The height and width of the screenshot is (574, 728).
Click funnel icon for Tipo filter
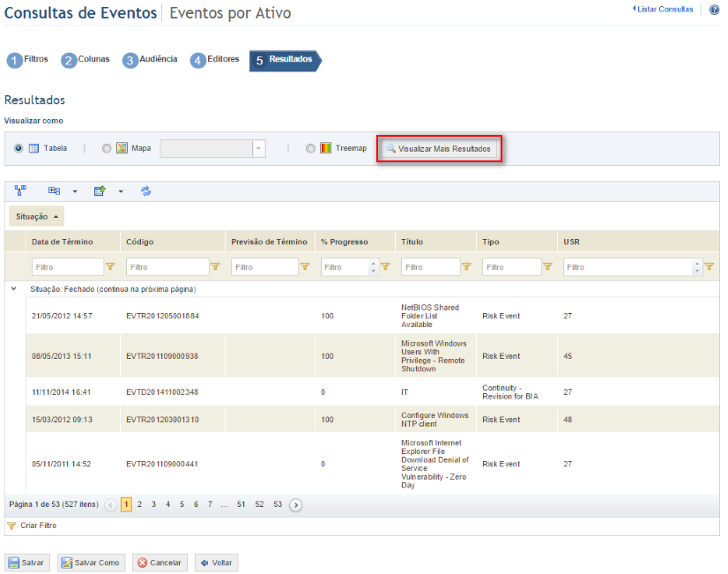(548, 266)
